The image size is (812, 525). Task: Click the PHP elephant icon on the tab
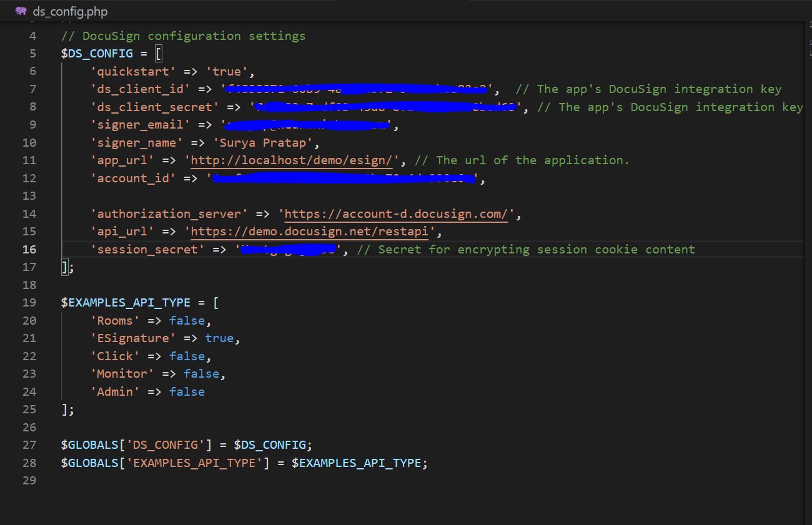[x=21, y=11]
